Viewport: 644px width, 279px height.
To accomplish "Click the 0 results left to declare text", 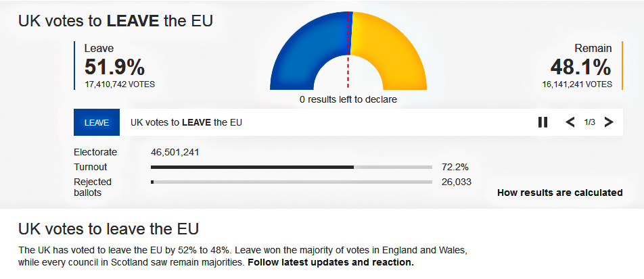I will pos(348,99).
